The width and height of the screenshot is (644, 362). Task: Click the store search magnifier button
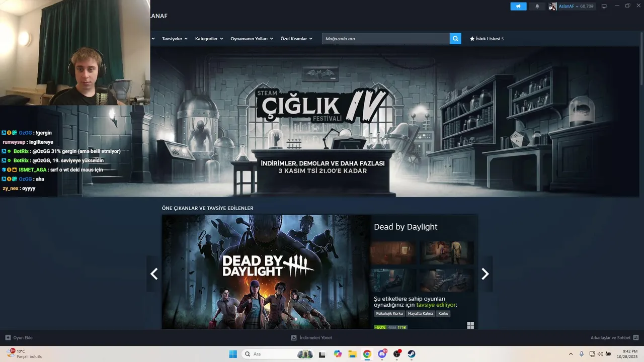click(x=455, y=38)
